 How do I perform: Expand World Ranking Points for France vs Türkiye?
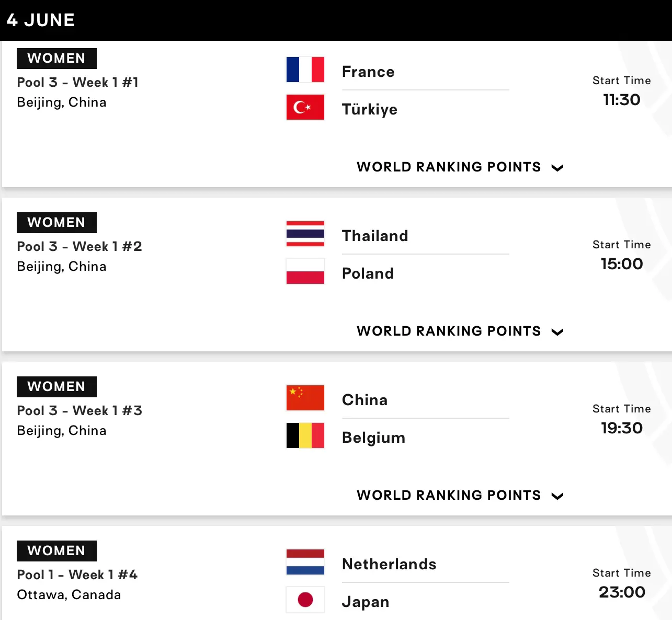460,167
